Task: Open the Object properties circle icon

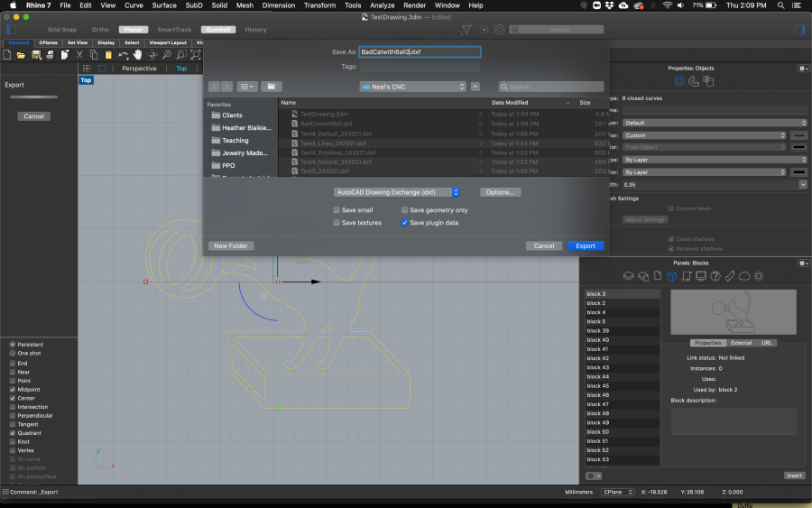Action: [678, 81]
